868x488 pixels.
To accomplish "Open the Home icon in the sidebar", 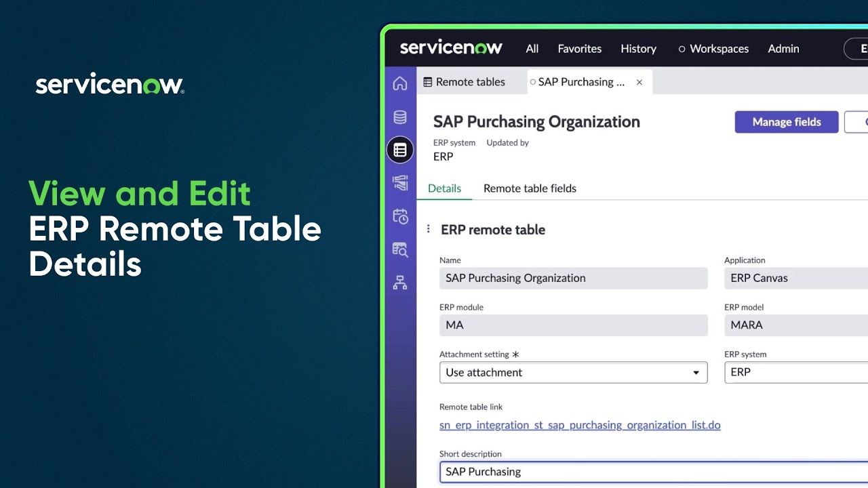I will [x=400, y=83].
